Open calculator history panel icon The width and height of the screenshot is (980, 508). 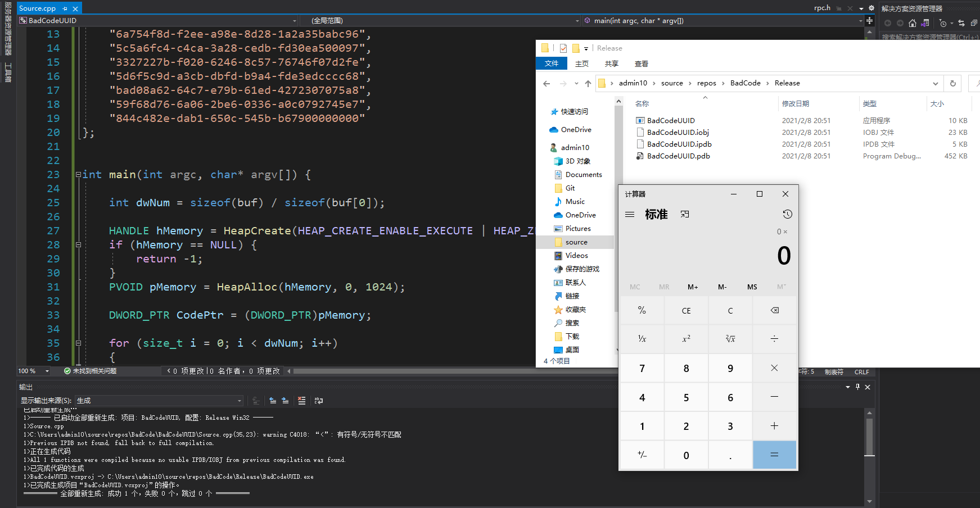click(787, 214)
